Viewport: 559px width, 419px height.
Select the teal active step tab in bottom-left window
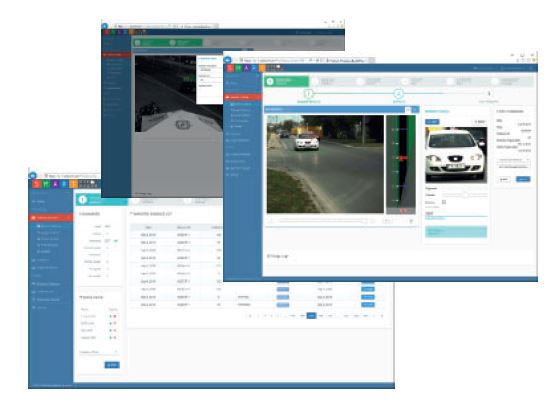pyautogui.click(x=101, y=200)
